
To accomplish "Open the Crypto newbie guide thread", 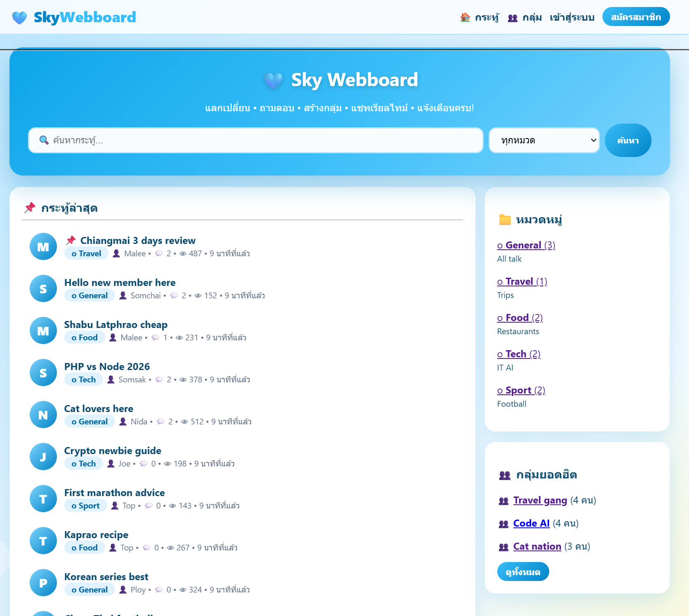I will tap(113, 451).
